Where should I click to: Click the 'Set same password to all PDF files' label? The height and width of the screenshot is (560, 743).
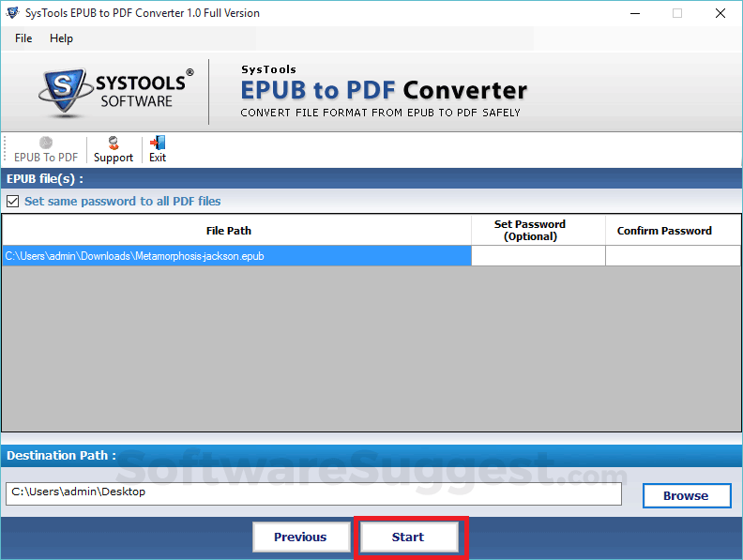click(123, 202)
